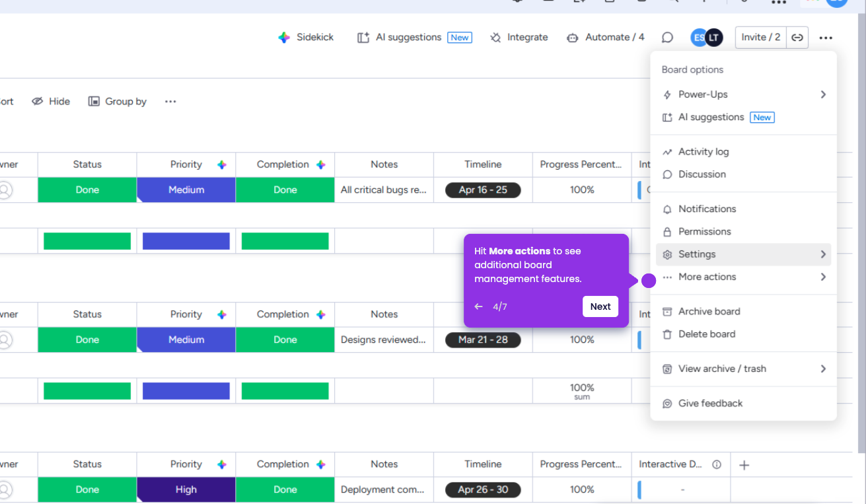Expand the Power-Ups chevron arrow
This screenshot has width=866, height=504.
pos(823,94)
